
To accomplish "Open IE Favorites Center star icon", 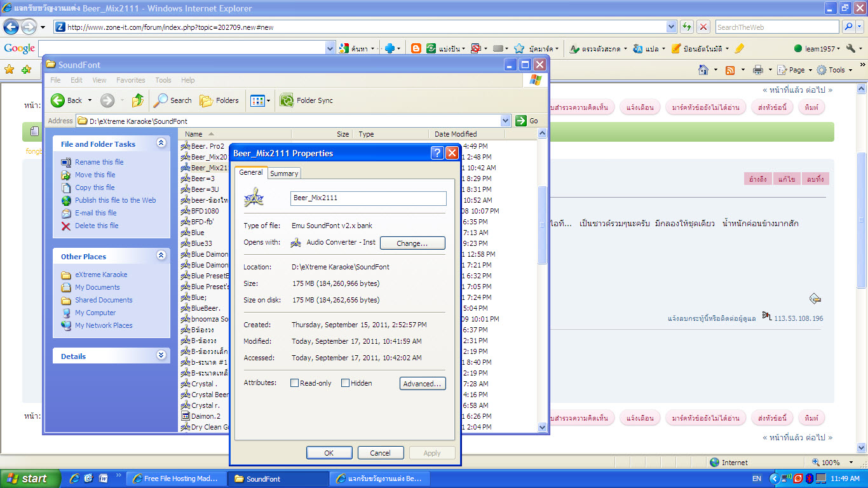I will tap(10, 70).
